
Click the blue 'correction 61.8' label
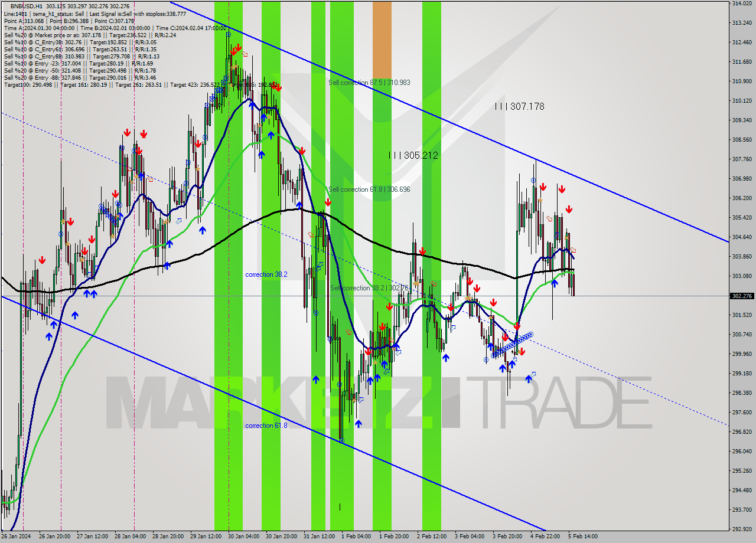[x=266, y=426]
